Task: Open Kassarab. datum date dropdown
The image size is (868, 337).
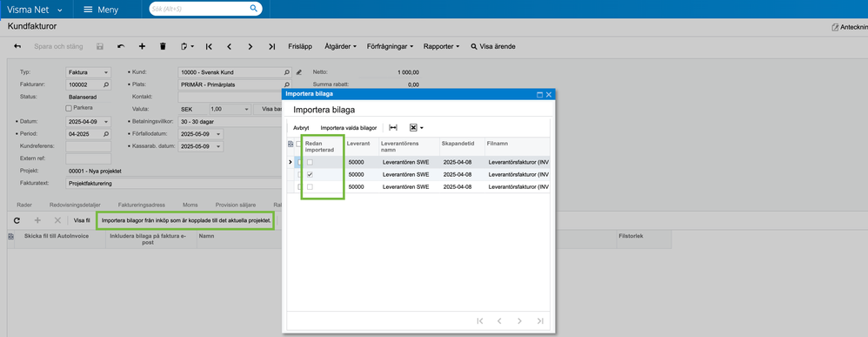Action: pos(219,146)
